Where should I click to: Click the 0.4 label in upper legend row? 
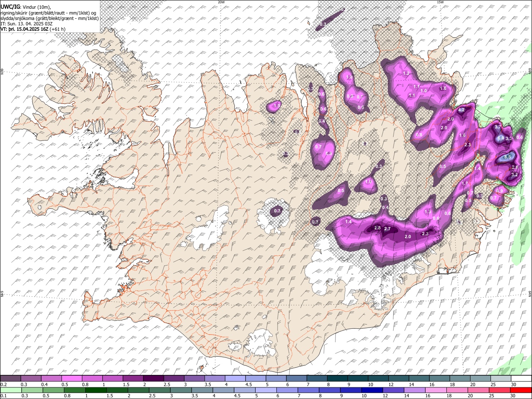click(x=45, y=384)
